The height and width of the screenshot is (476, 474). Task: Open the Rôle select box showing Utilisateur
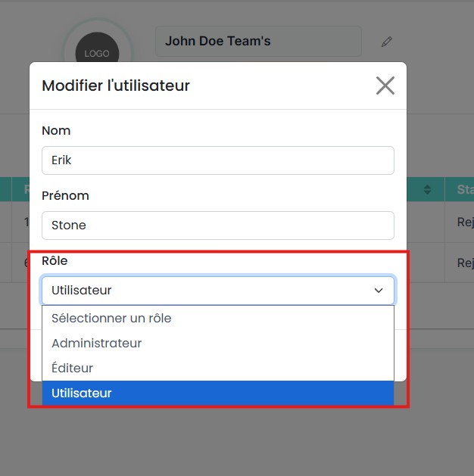[217, 291]
